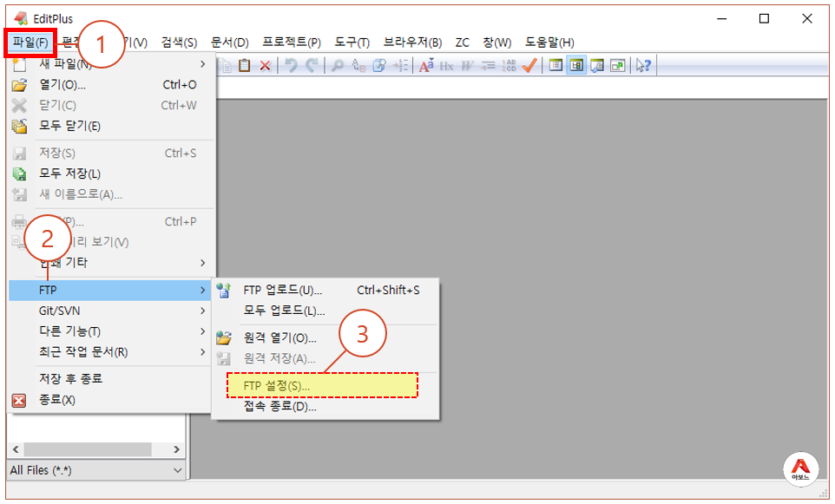Toggle the output window magnifier icon
The image size is (835, 504).
597,65
